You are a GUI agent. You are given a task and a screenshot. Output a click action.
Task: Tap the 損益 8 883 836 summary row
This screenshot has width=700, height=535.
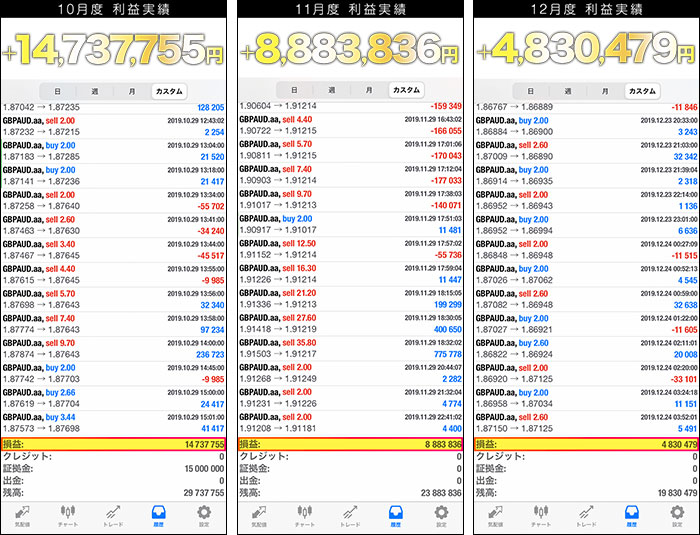click(x=350, y=444)
